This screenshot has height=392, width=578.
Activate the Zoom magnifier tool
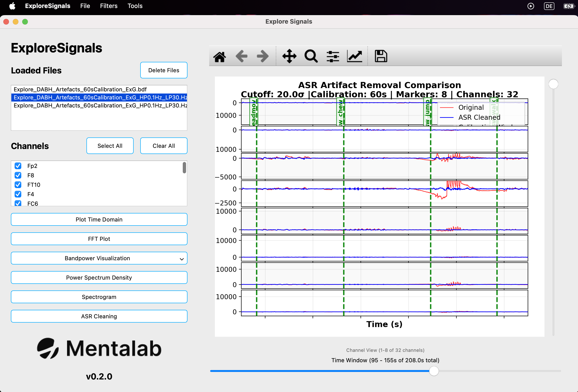[311, 56]
